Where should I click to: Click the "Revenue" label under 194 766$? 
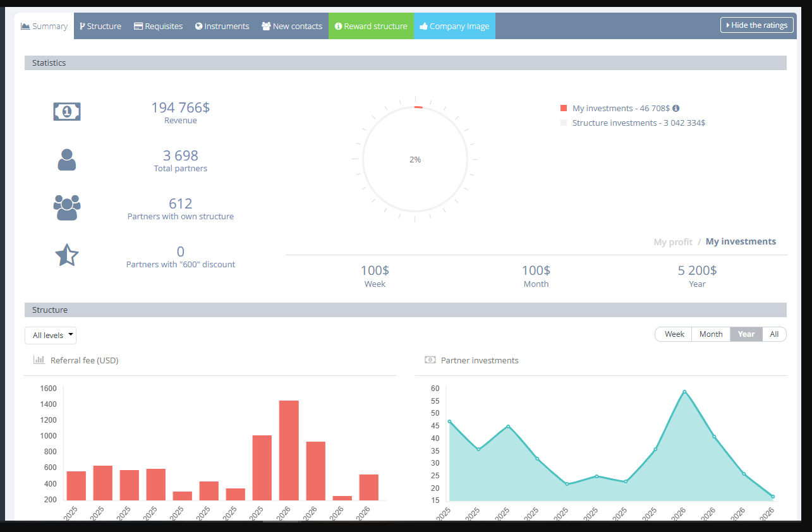(181, 121)
